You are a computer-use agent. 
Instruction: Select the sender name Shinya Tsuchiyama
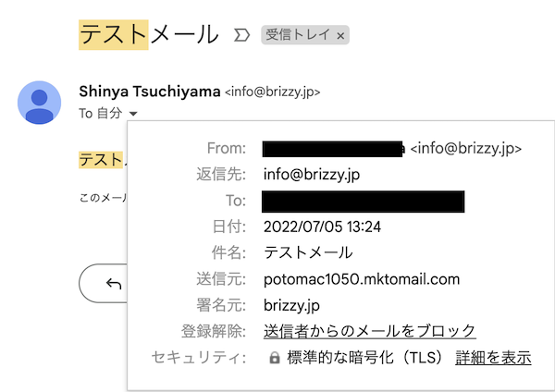[150, 92]
